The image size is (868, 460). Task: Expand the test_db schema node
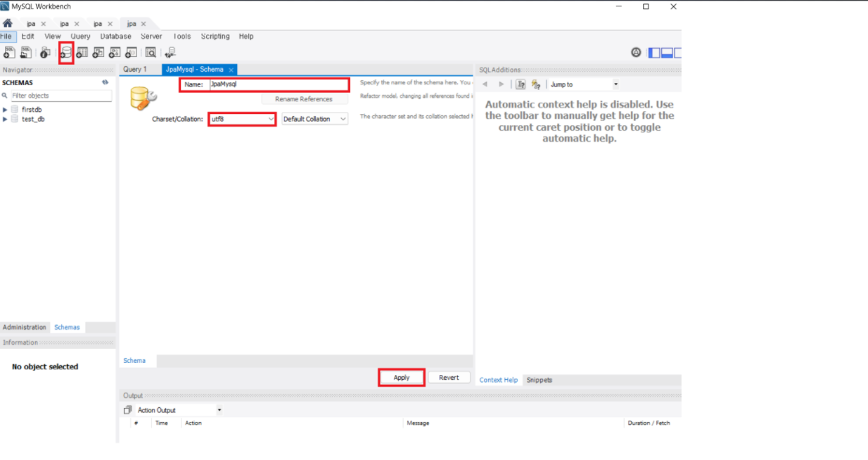[x=5, y=119]
